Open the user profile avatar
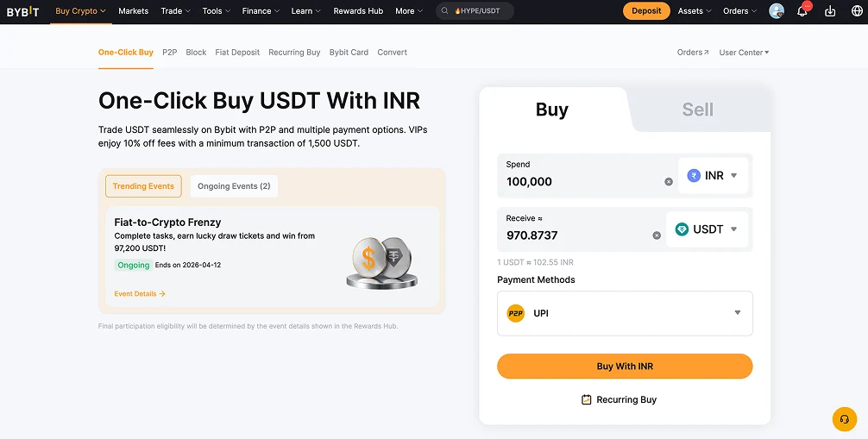This screenshot has width=868, height=439. click(777, 11)
